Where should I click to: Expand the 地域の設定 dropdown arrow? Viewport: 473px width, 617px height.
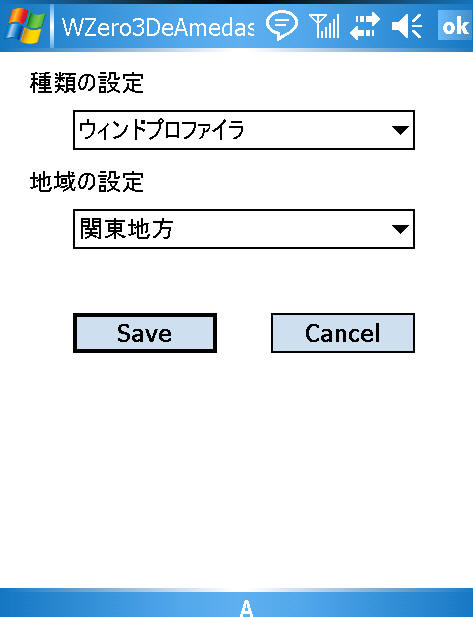(x=400, y=229)
